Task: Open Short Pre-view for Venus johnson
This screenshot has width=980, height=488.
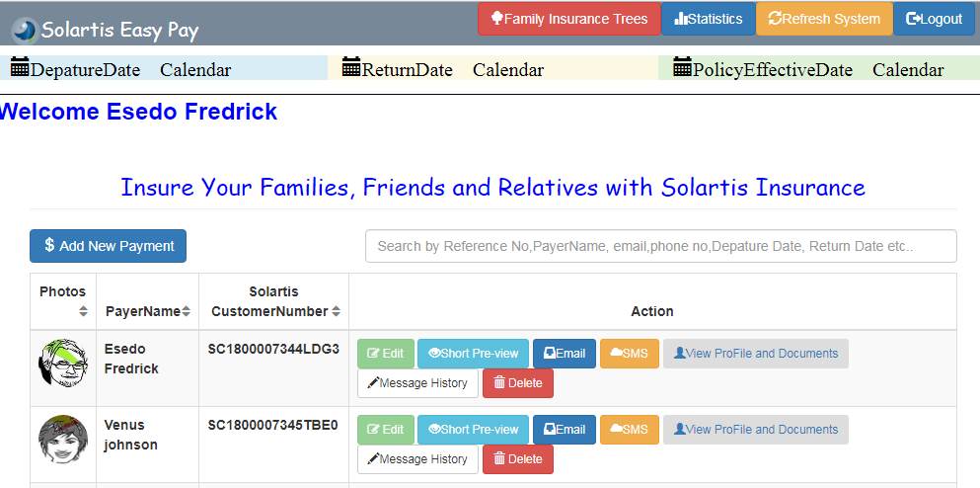Action: [x=473, y=430]
